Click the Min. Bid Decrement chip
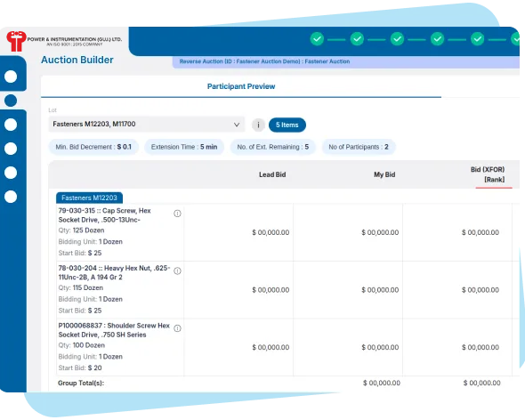This screenshot has height=420, width=525. 93,147
